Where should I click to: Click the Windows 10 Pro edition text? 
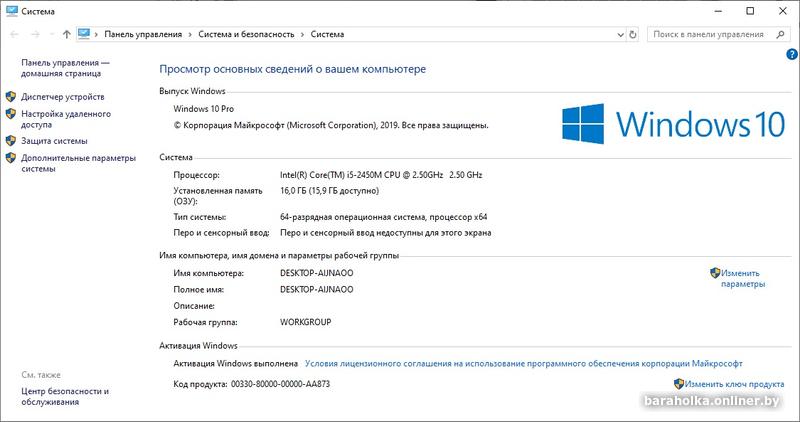pyautogui.click(x=204, y=109)
